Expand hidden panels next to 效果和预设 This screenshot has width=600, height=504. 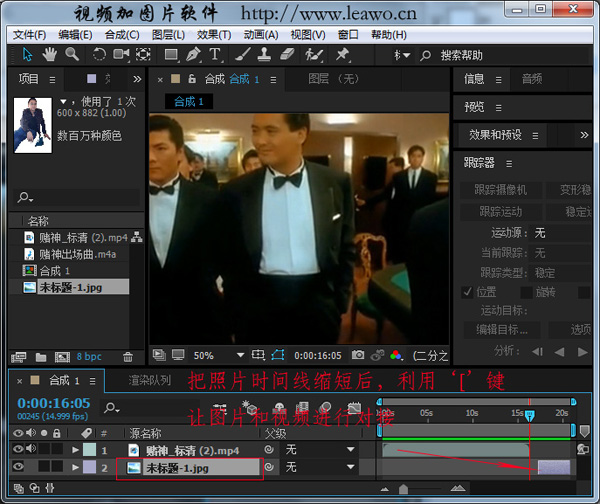click(584, 135)
